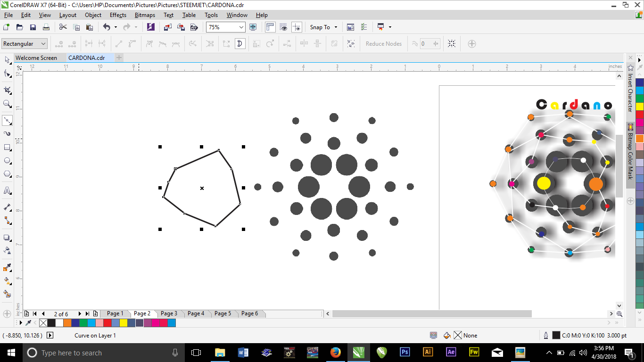
Task: Select the Interactive Fill tool
Action: (7, 280)
